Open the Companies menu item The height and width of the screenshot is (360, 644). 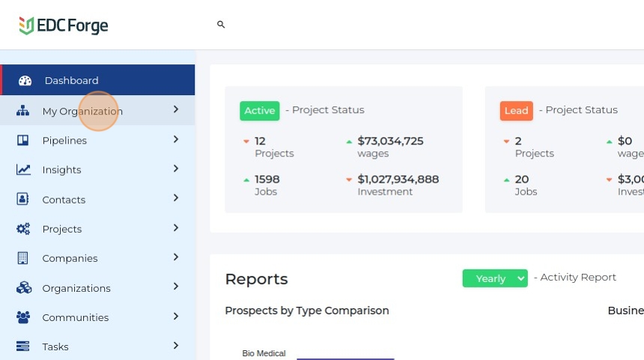(x=97, y=258)
